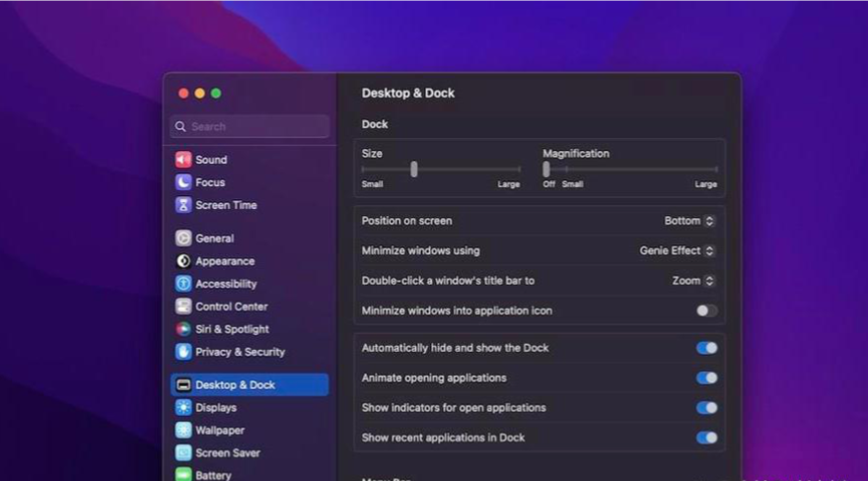Disable Automatically hide and show the Dock
The image size is (868, 481).
(x=706, y=348)
